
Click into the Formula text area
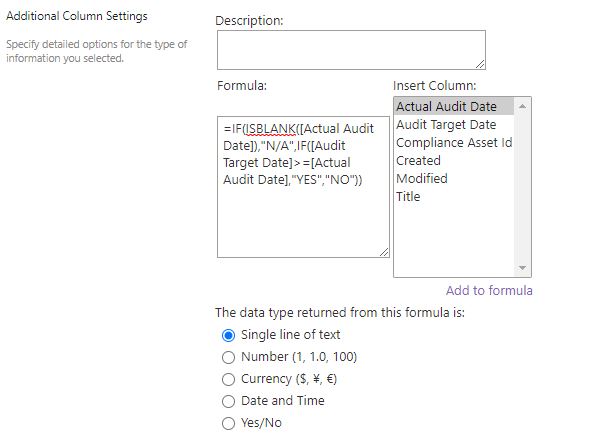coord(303,187)
